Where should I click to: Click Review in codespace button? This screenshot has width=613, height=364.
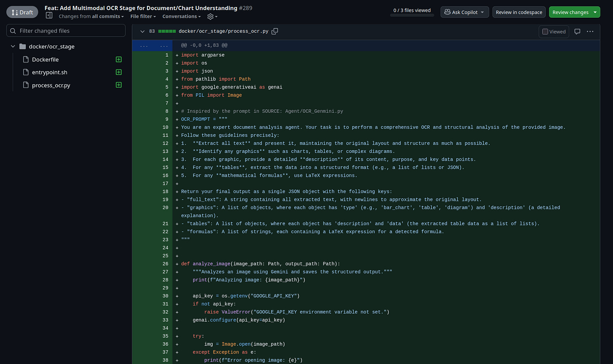click(x=519, y=12)
